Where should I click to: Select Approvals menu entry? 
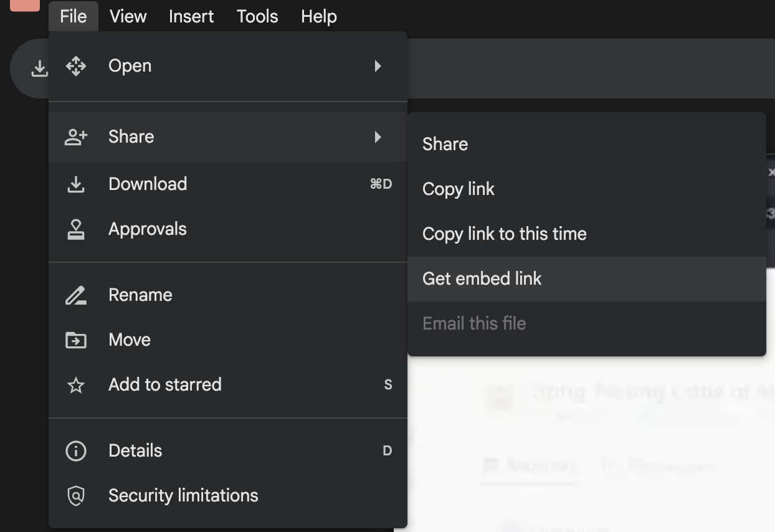228,229
